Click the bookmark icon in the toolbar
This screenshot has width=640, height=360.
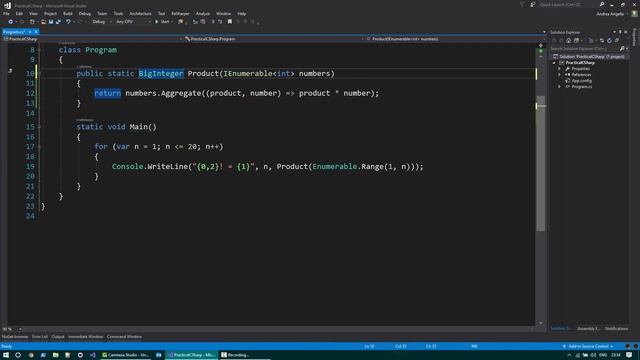[x=230, y=22]
